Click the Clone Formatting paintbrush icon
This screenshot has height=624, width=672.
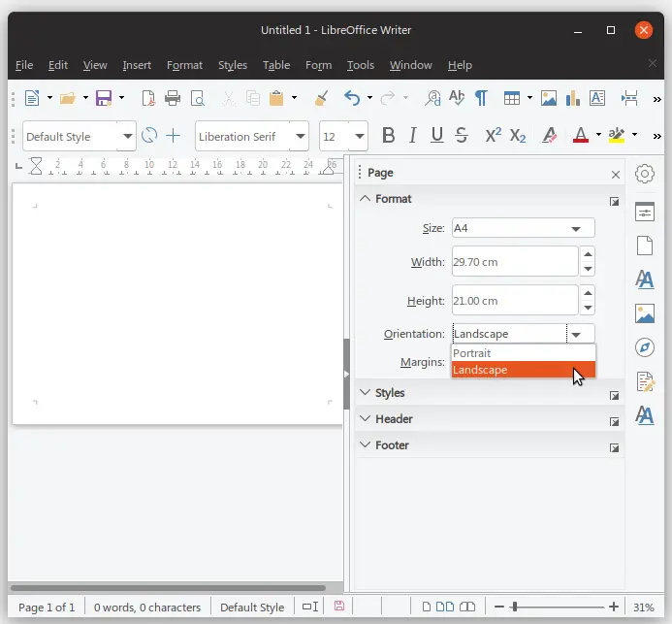tap(322, 98)
